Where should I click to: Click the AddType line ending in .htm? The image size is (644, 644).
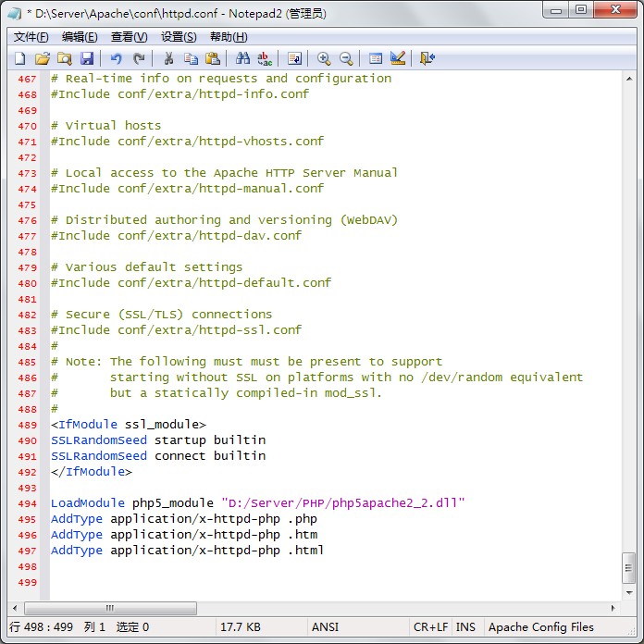pos(183,535)
